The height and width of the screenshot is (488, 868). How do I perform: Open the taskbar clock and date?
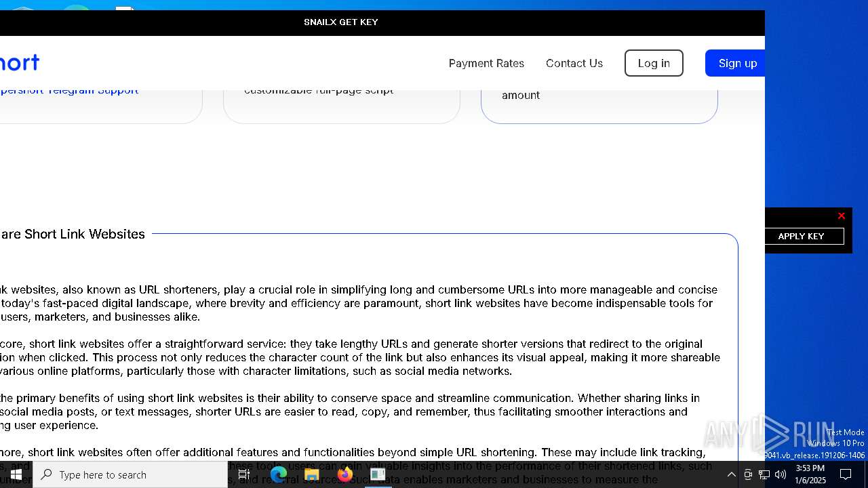(x=810, y=474)
